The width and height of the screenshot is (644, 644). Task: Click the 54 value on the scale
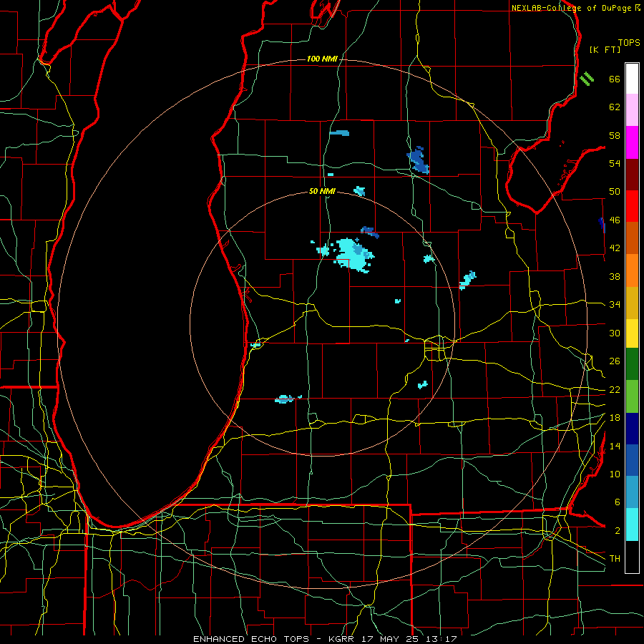pyautogui.click(x=615, y=163)
